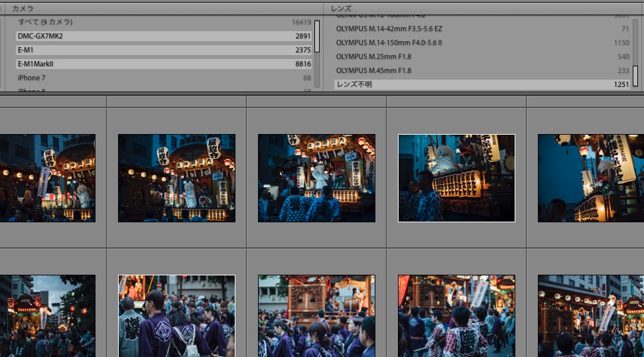Select thumbnail with red checkered happi coat person
The height and width of the screenshot is (357, 644).
(x=456, y=316)
